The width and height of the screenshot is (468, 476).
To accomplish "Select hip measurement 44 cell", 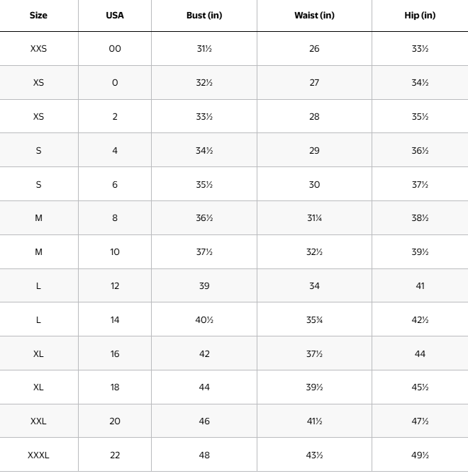I will coord(420,353).
